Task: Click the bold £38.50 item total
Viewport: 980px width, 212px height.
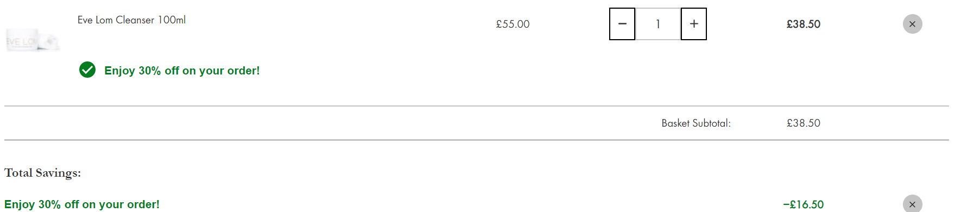Action: click(x=804, y=24)
